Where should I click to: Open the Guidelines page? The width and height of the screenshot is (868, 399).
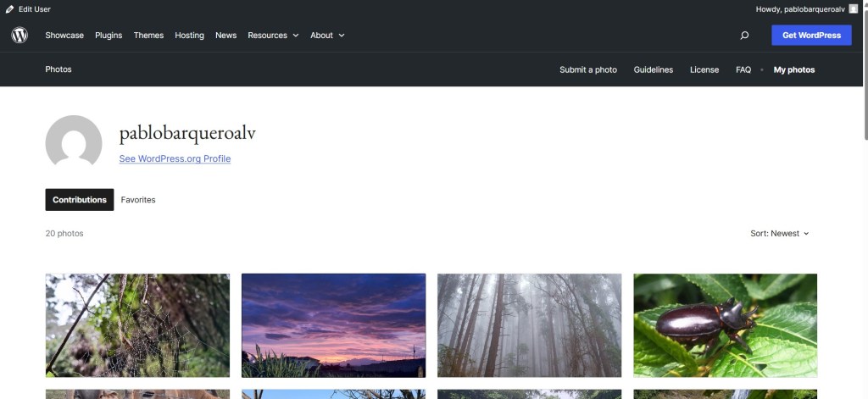click(x=654, y=69)
